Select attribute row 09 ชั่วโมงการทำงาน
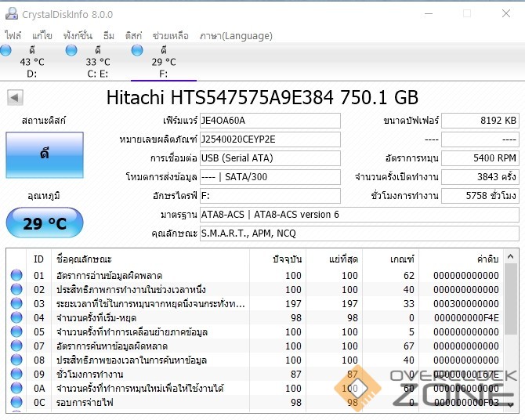Viewport: 525px width, 420px height. pyautogui.click(x=255, y=374)
